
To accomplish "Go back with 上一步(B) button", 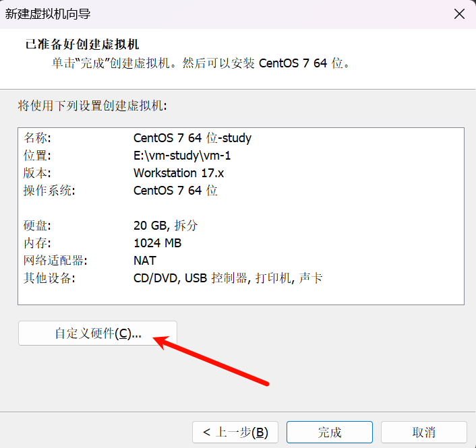I will (x=235, y=432).
